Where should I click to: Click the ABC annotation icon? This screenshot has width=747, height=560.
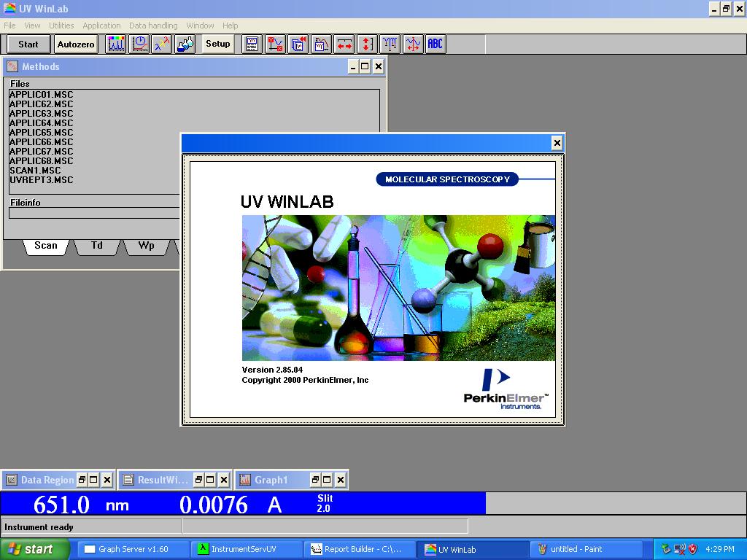point(435,44)
